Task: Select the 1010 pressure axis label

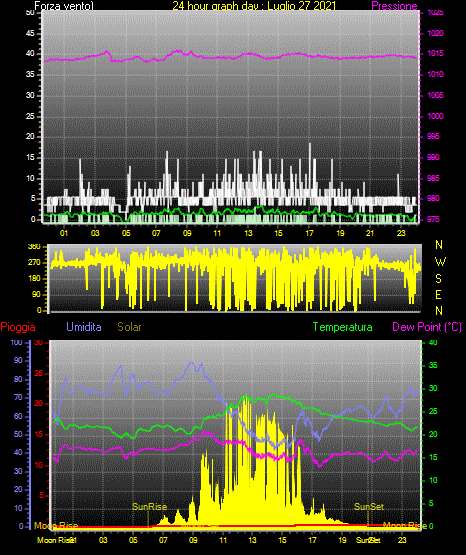Action: coord(435,74)
